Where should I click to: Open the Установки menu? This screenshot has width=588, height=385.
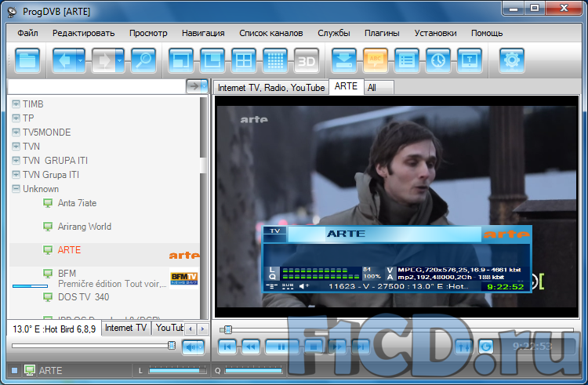[435, 33]
